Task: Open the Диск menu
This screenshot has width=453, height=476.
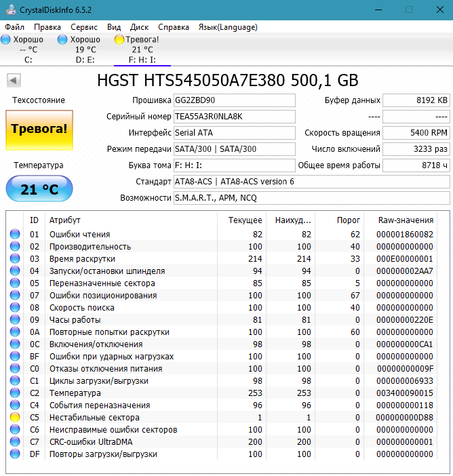Action: (139, 27)
